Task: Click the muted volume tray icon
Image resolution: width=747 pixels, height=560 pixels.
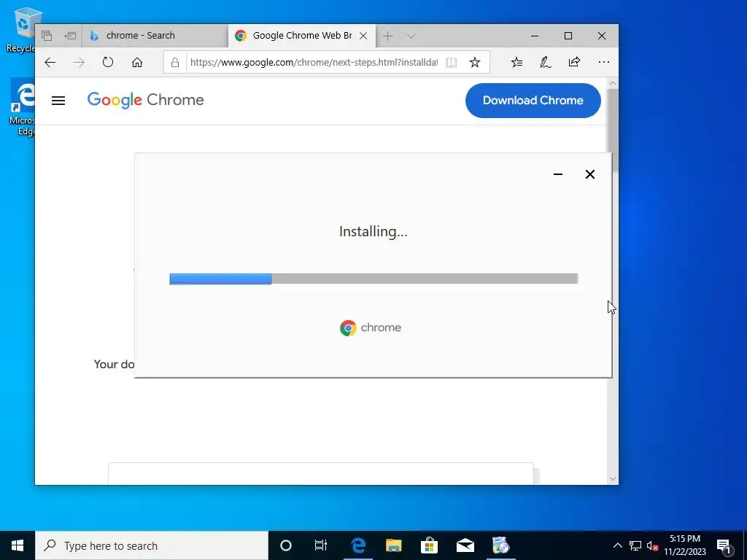Action: [x=652, y=545]
